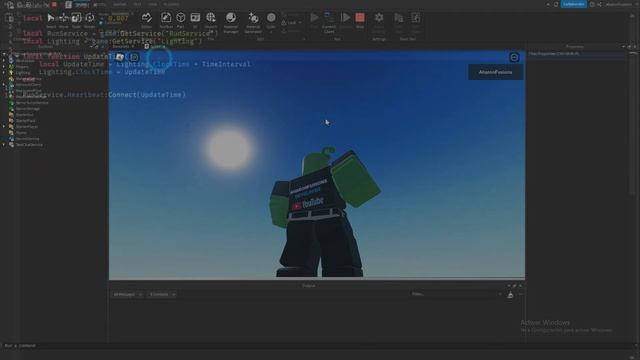Clear the Output with the broom icon

[510, 295]
